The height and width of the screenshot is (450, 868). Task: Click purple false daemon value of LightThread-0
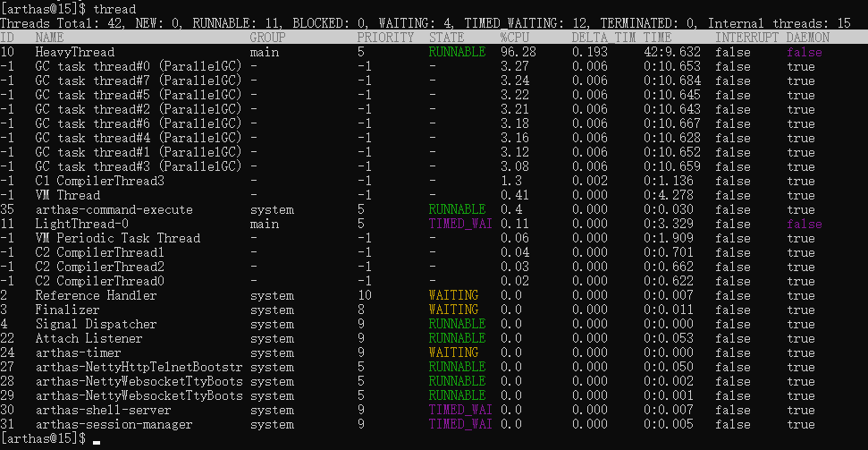click(x=805, y=224)
